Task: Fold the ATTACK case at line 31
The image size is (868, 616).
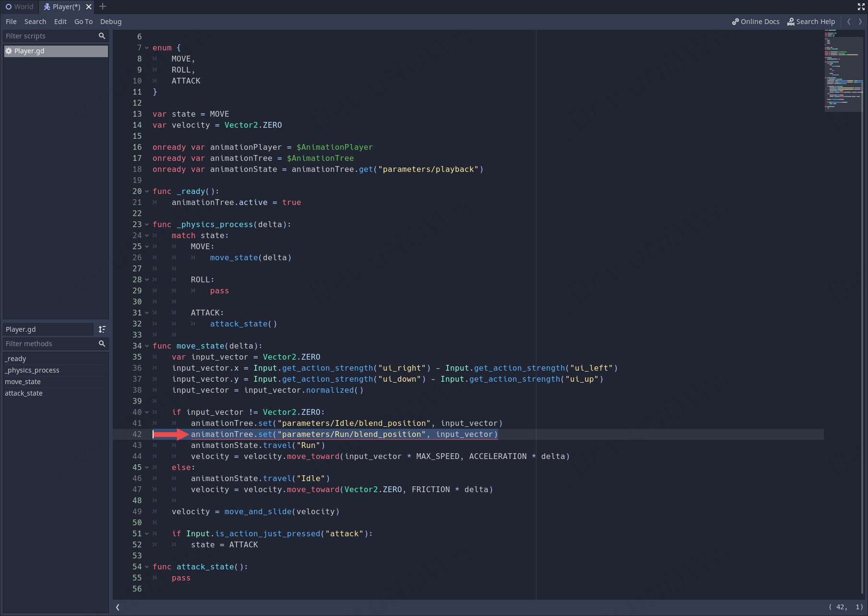Action: coord(147,313)
